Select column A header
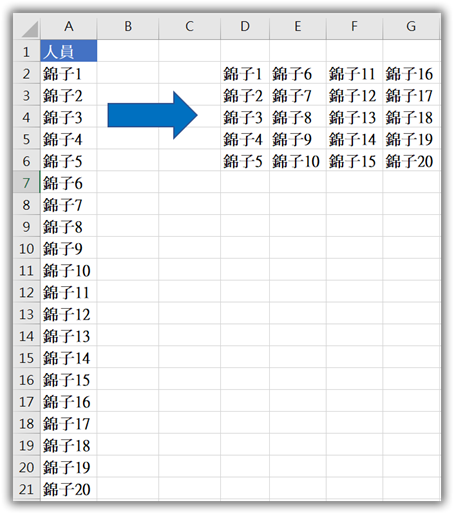Viewport: 454px width, 514px height. coord(68,26)
